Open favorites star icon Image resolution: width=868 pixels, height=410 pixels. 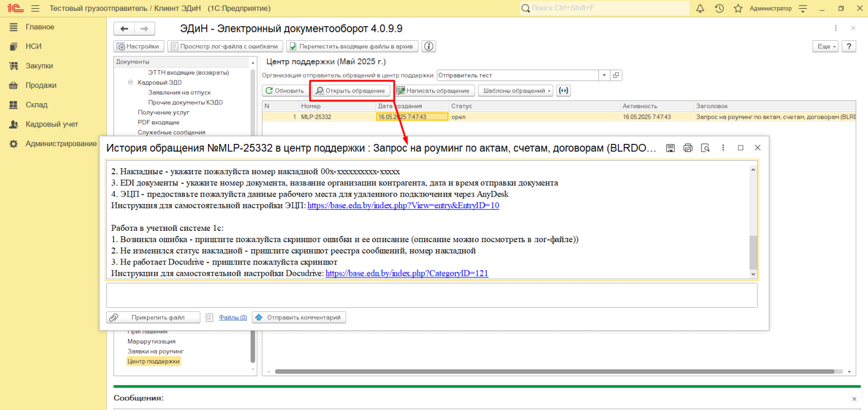coord(738,8)
